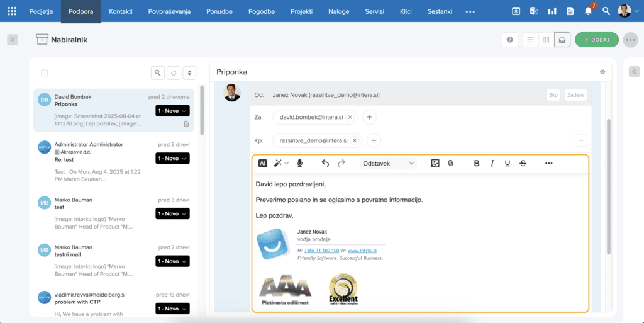
Task: Insert image using the editor picture icon
Action: click(435, 163)
